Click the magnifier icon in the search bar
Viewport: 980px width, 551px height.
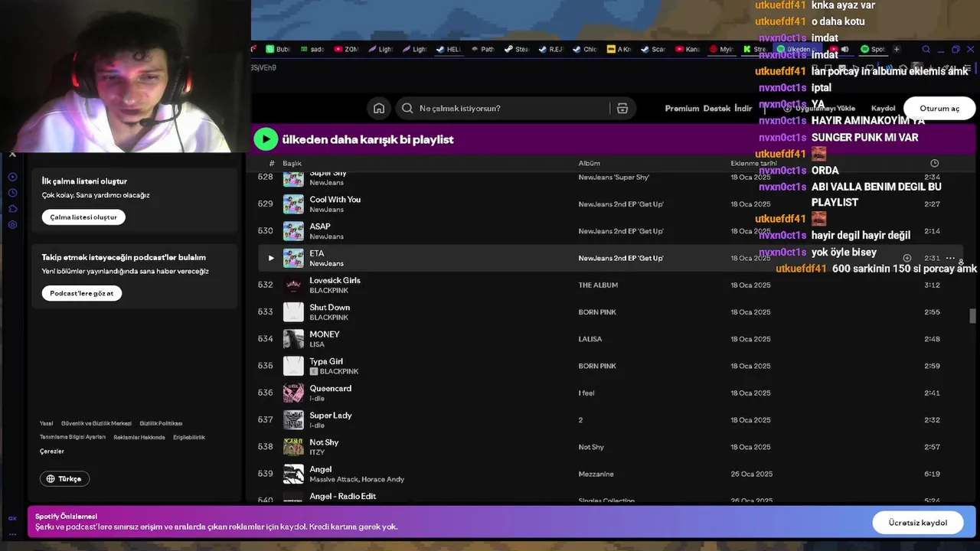407,109
